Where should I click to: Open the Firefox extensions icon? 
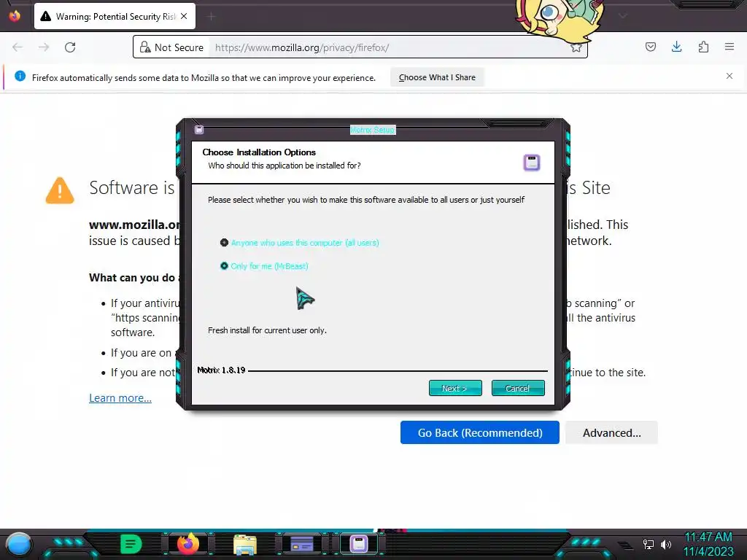[x=703, y=47]
